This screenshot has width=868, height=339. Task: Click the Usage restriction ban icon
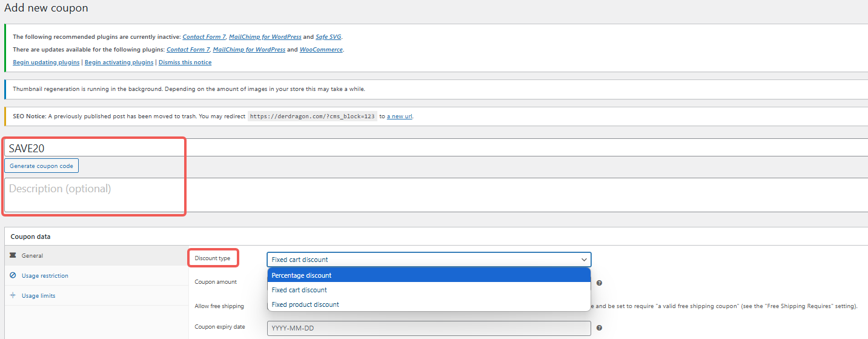pos(13,276)
